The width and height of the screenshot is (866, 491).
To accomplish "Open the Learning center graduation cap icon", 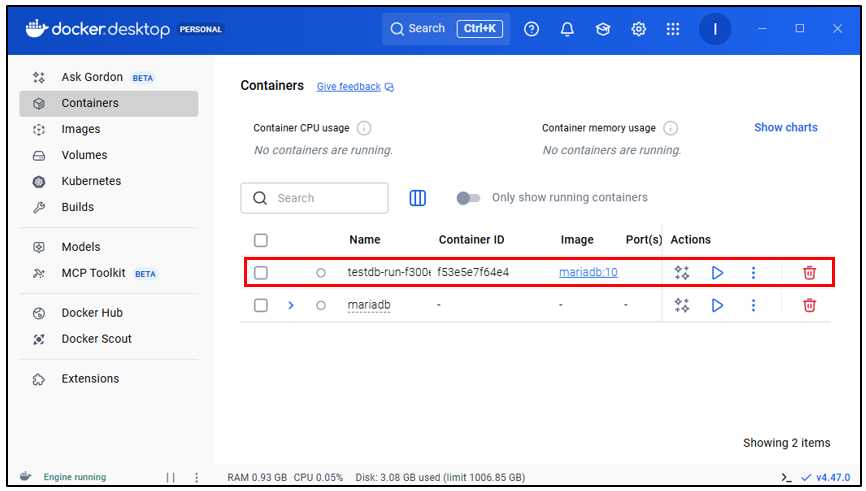I will [603, 29].
